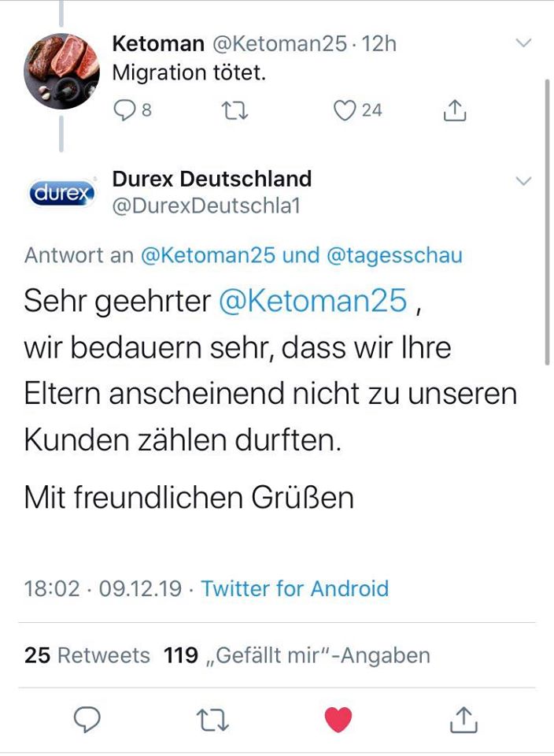Image resolution: width=554 pixels, height=756 pixels.
Task: Tap the share icon on Ketoman's tweet
Action: pos(453,110)
